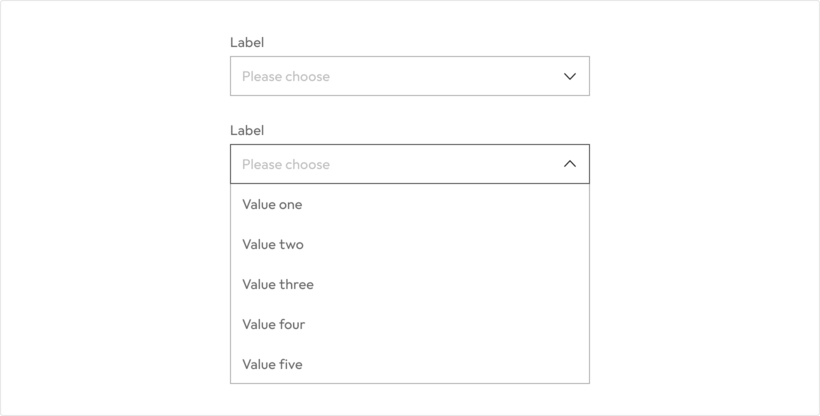Select "Value one" from the list

pyautogui.click(x=272, y=204)
